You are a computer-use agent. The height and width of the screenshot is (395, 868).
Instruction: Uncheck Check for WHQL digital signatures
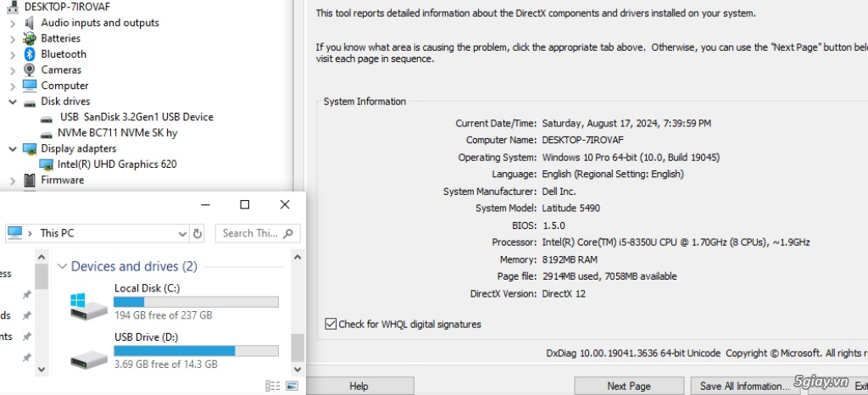point(331,324)
